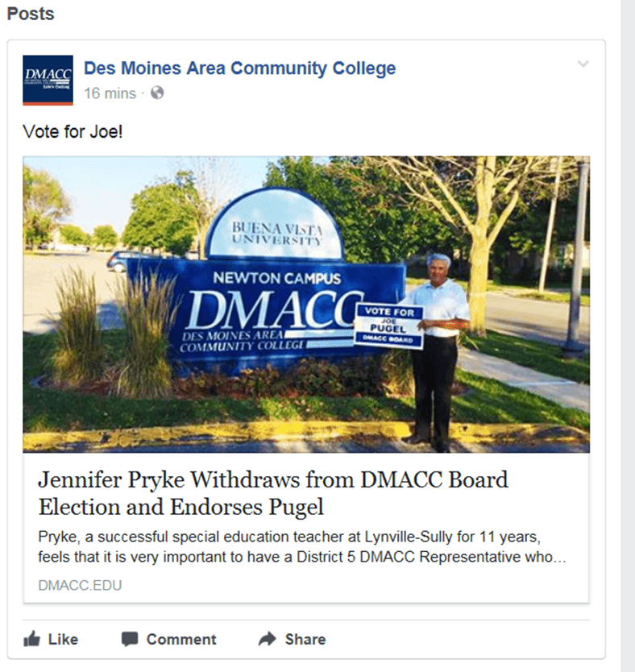Image resolution: width=635 pixels, height=672 pixels.
Task: Click the Comment speech bubble icon
Action: [130, 639]
